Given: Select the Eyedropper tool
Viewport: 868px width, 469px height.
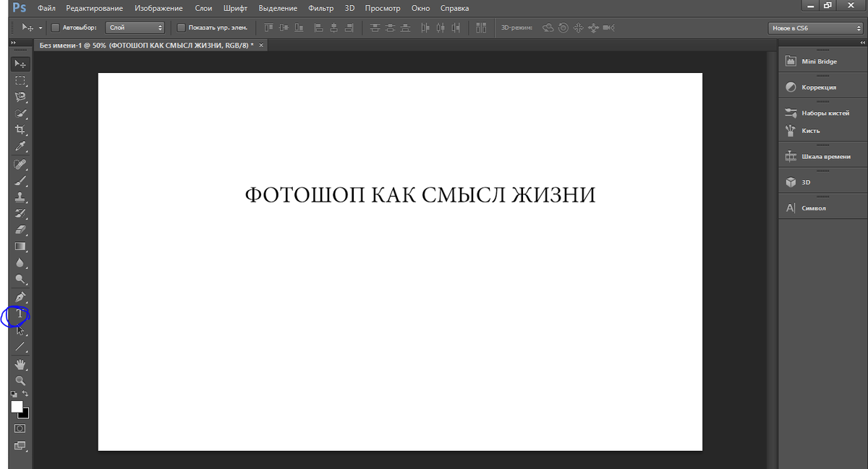Looking at the screenshot, I should pyautogui.click(x=20, y=147).
